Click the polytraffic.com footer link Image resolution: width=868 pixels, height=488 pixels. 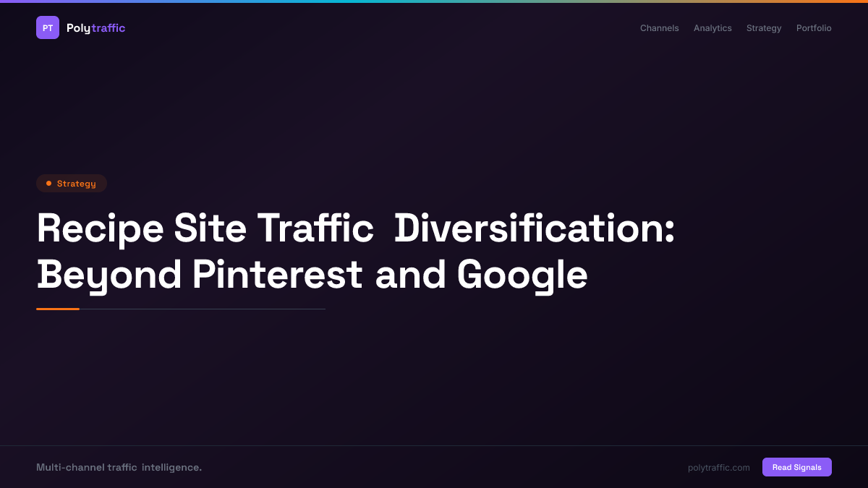point(718,467)
